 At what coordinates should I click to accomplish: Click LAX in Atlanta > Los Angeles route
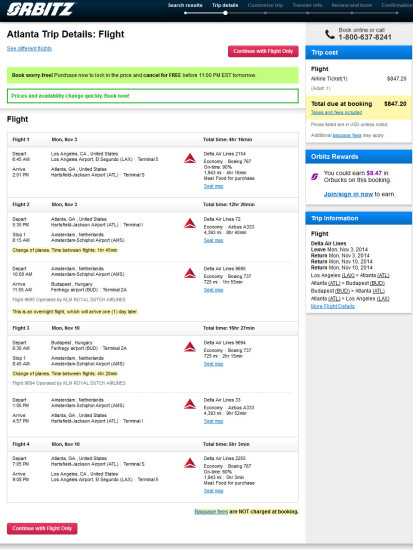pyautogui.click(x=383, y=299)
